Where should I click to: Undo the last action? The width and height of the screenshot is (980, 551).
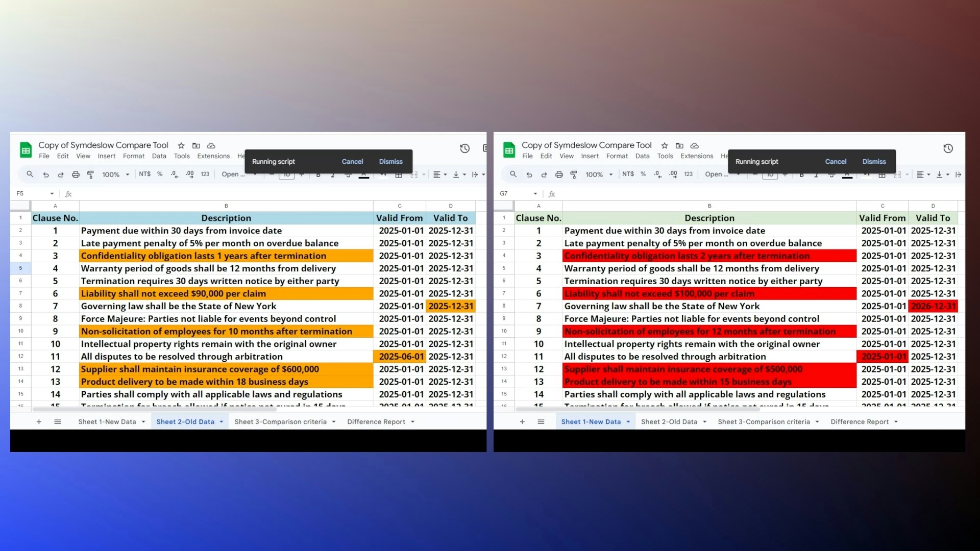(45, 174)
